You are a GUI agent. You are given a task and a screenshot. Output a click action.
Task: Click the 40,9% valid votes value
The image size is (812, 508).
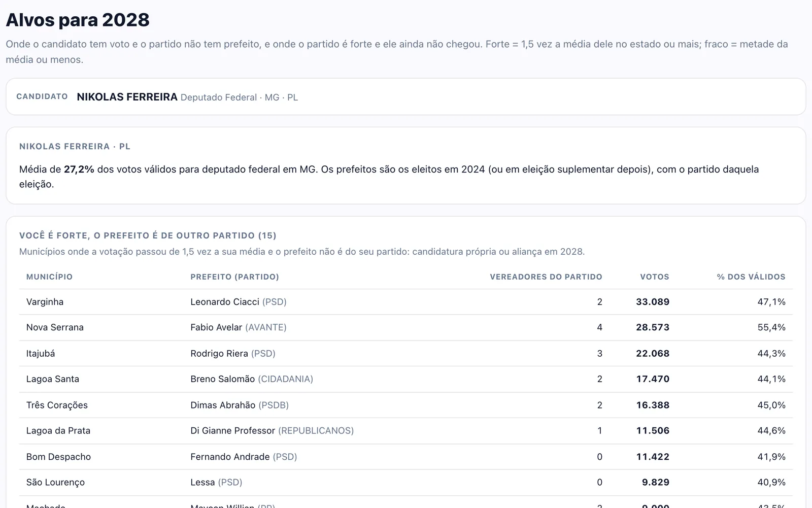(771, 482)
